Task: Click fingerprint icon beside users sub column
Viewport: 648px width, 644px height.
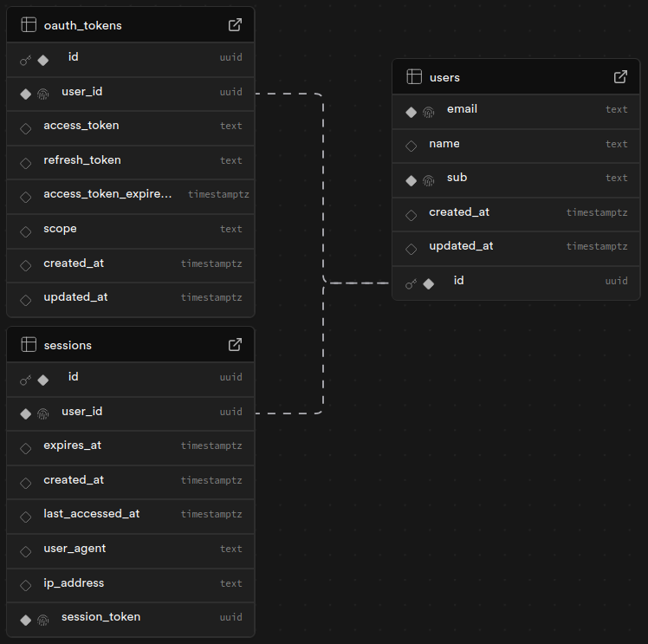Action: click(428, 180)
